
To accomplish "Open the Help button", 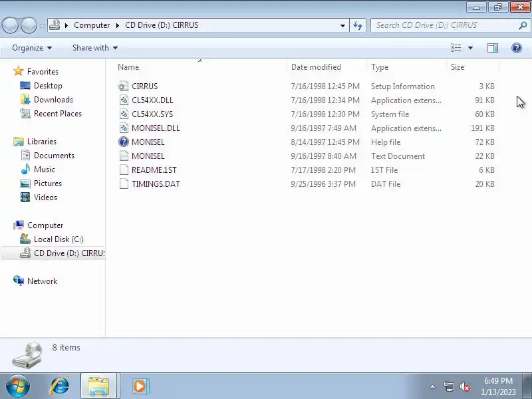I will (x=517, y=48).
